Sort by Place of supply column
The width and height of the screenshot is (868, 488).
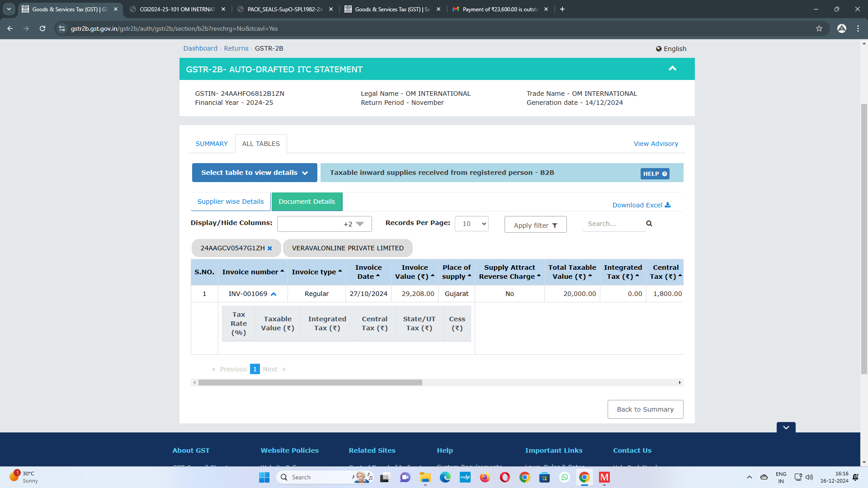tap(457, 272)
